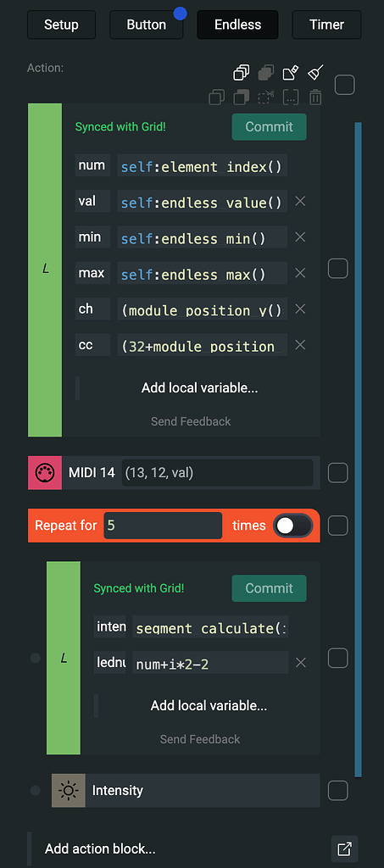Click the broom icon to clear actions

click(x=315, y=73)
